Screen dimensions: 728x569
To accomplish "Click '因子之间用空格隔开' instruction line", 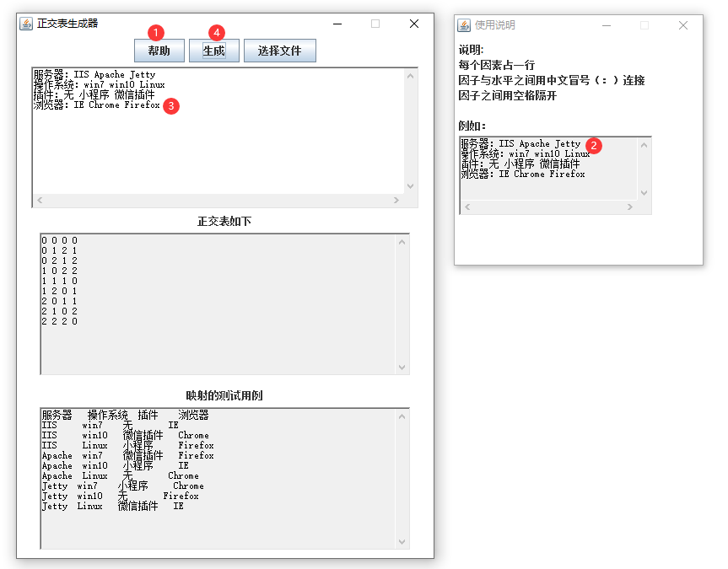I will click(507, 95).
